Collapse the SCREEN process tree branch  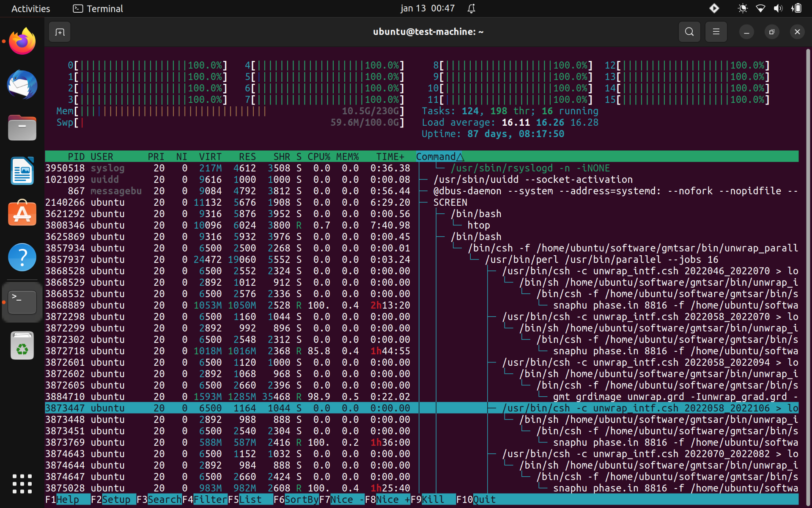[x=450, y=202]
